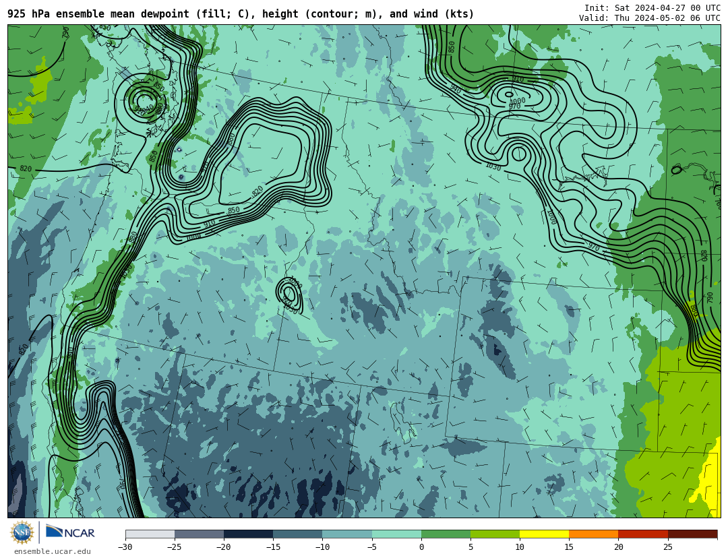Click the 5 to 10 lime swatch
Screen dimensions: 728x560
495,534
